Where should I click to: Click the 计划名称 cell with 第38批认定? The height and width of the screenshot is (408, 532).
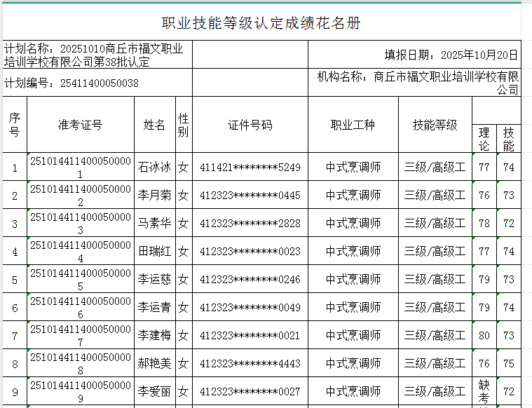click(x=95, y=55)
